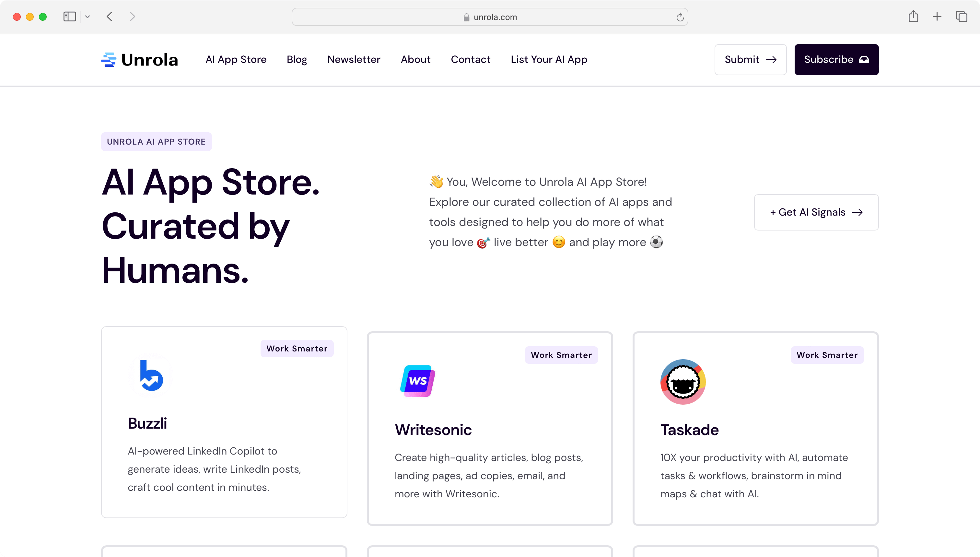The image size is (980, 557).
Task: Click the Get AI Signals arrow icon
Action: point(857,212)
